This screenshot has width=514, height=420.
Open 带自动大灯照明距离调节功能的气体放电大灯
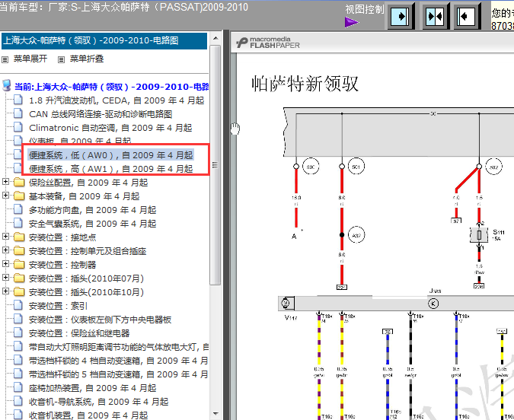pos(119,347)
